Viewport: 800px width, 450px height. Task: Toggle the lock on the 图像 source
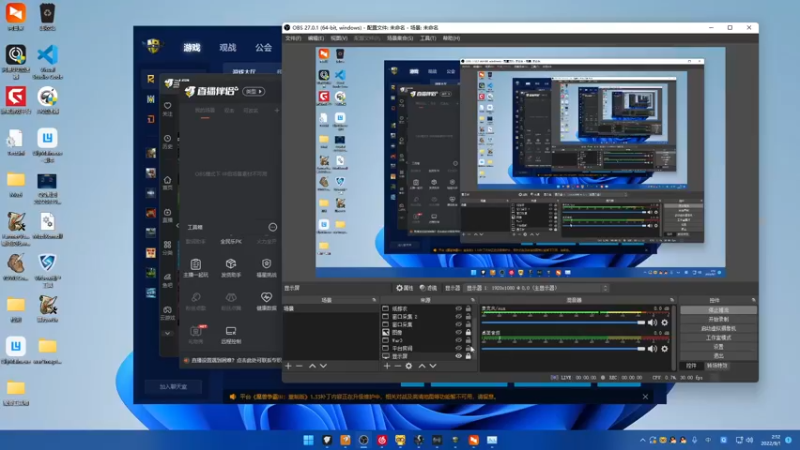click(468, 332)
